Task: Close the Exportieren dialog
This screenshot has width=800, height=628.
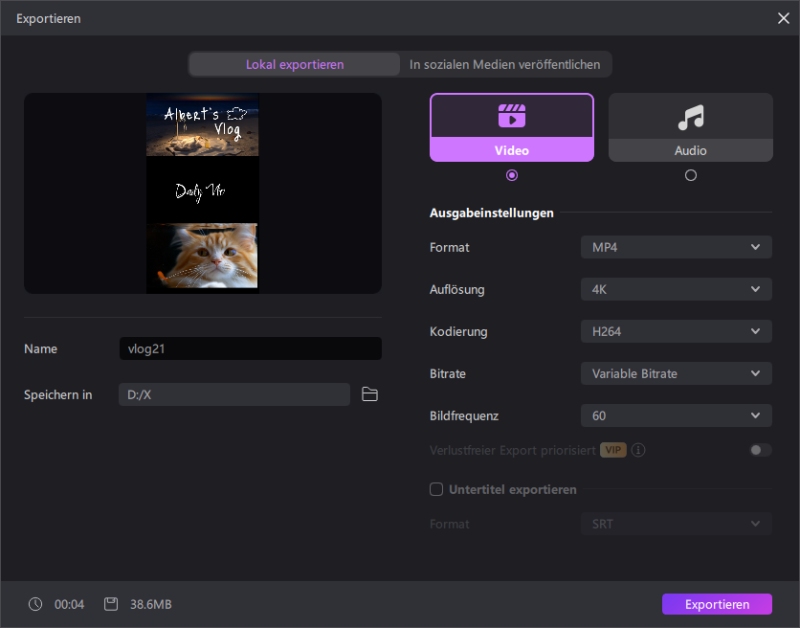Action: tap(783, 18)
